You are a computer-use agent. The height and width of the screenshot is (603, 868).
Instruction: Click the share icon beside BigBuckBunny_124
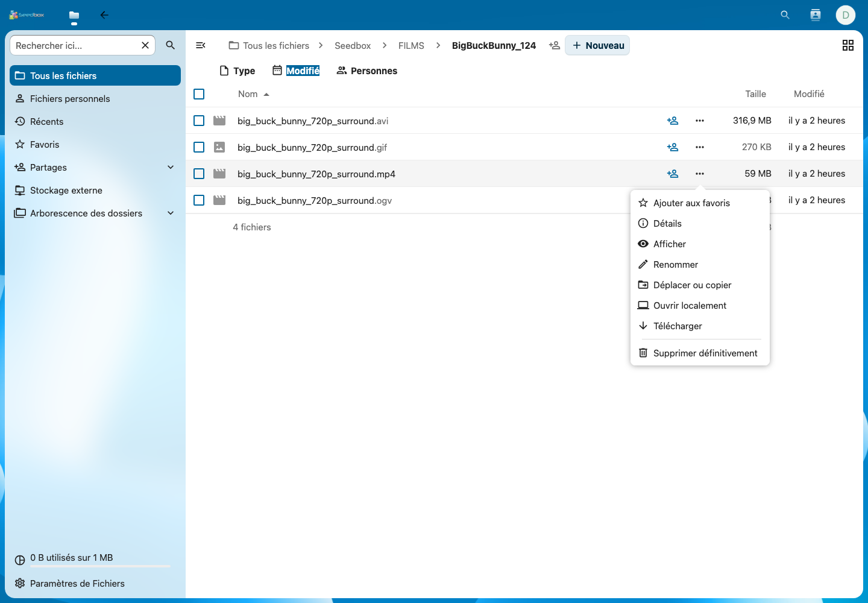(555, 45)
